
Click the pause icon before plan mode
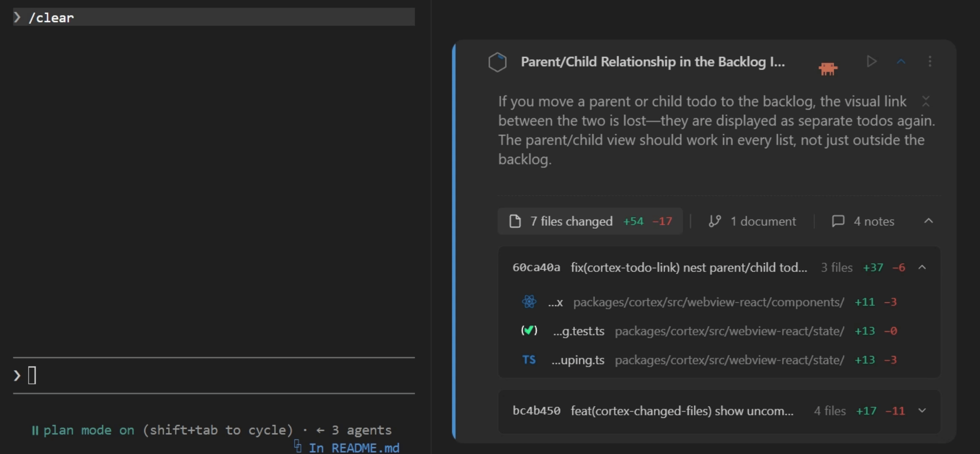coord(35,430)
